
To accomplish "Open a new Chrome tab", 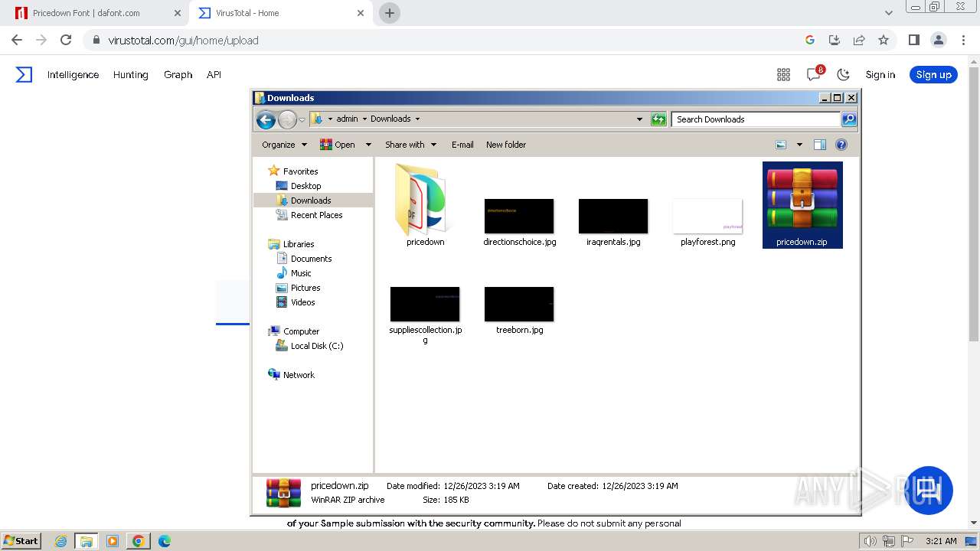I will coord(390,13).
